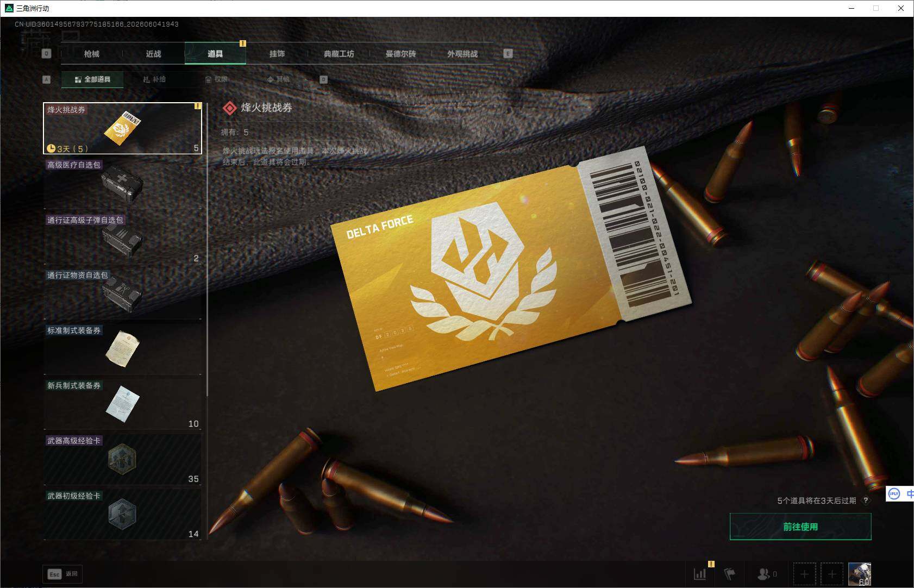914x588 pixels.
Task: Select the 通行证高级子弹自选包 item
Action: click(x=123, y=239)
